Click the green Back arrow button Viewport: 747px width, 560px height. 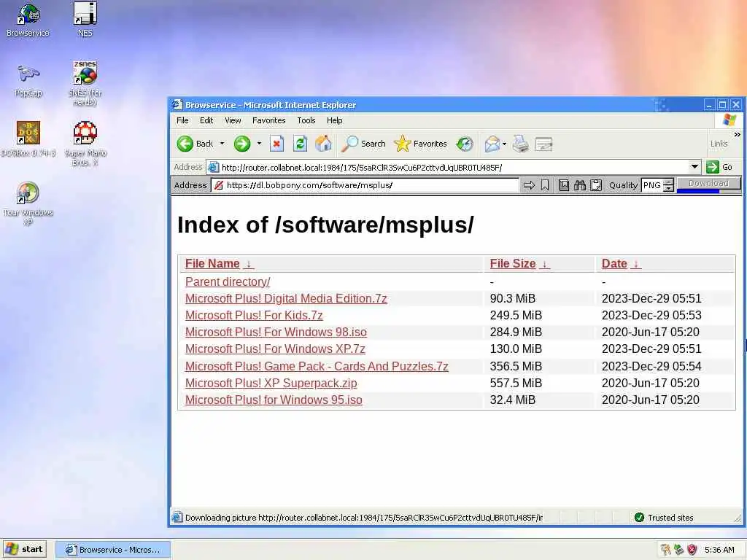tap(185, 144)
